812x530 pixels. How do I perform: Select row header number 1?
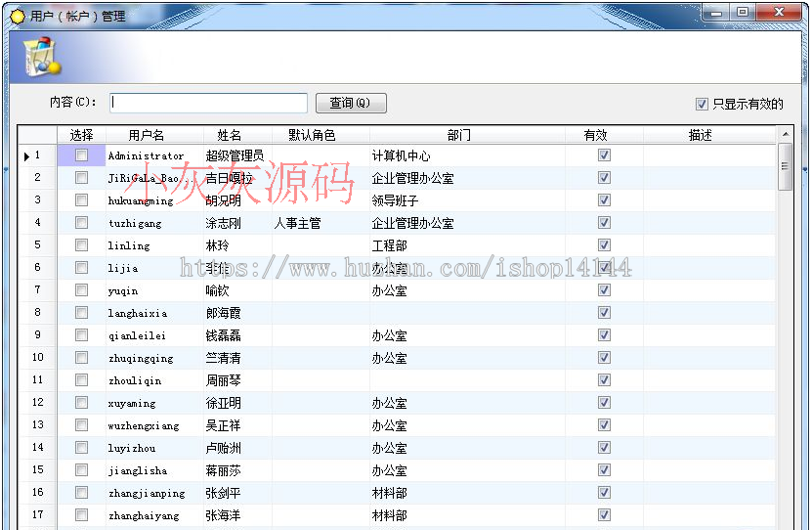[37, 155]
